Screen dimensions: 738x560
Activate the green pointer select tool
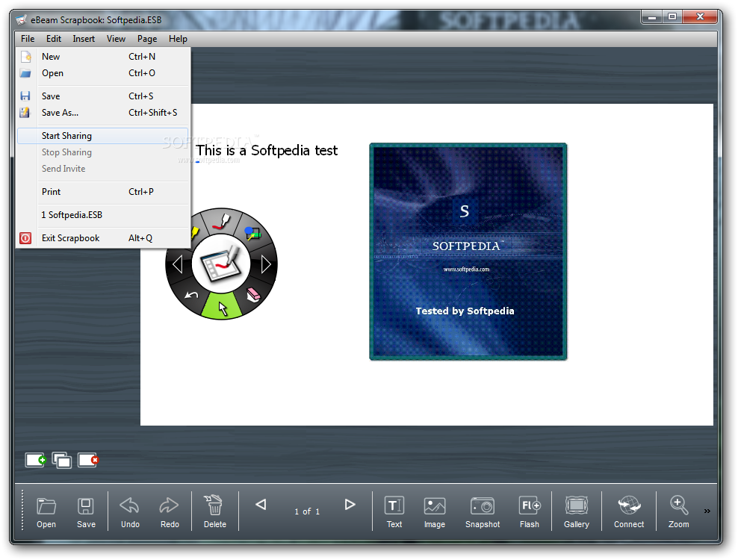(x=222, y=306)
